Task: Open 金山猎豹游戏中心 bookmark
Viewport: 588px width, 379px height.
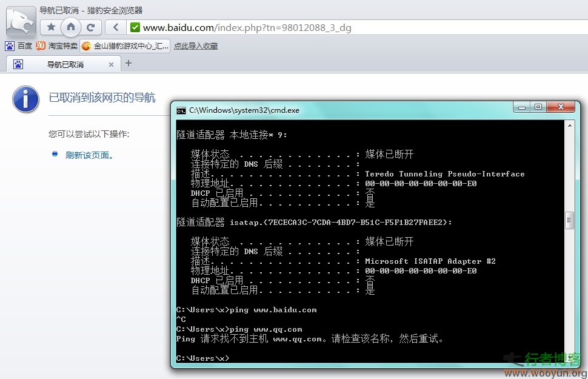Action: pyautogui.click(x=131, y=45)
